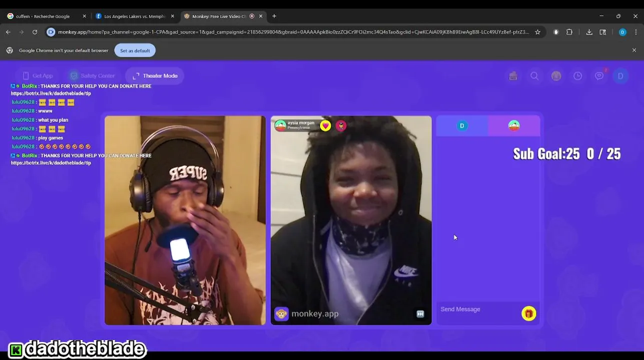Open Chrome's three-dot menu
Screen dimensions: 644x360
tap(636, 32)
